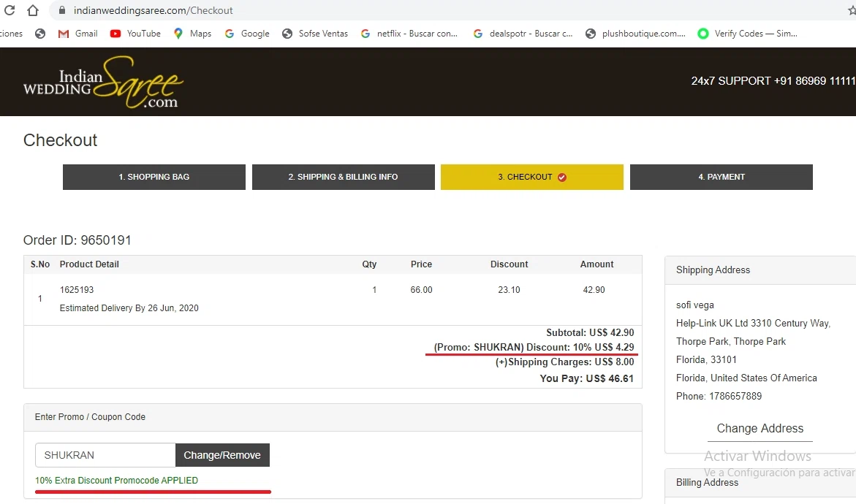
Task: Click You Pay: US$ 46.61 total
Action: click(587, 378)
